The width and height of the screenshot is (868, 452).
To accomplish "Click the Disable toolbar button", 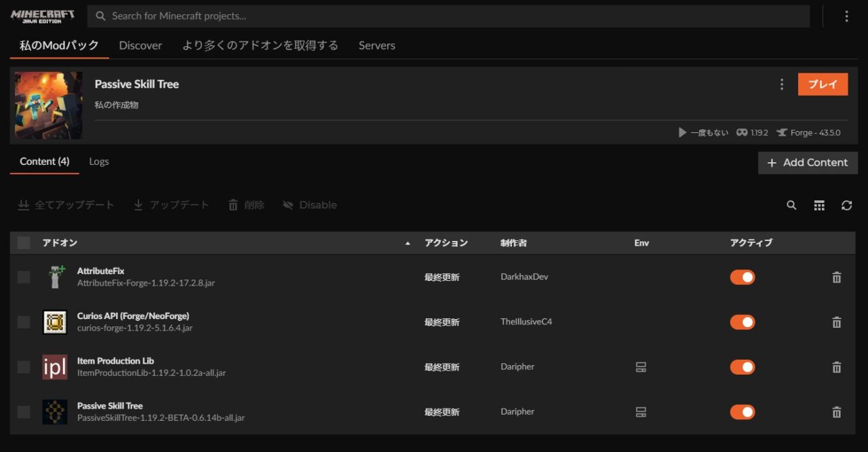I will 310,205.
